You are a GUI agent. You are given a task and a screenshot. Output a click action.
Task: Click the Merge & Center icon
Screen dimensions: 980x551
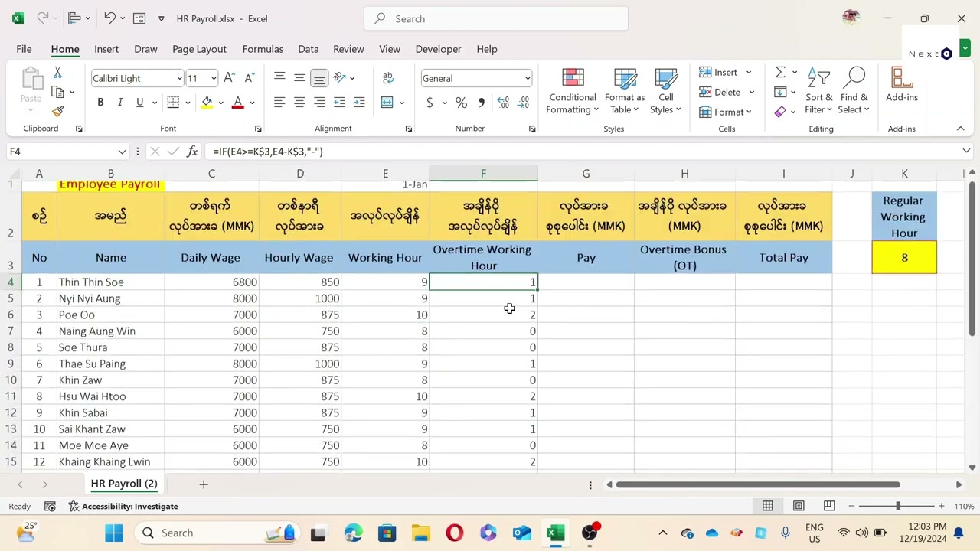tap(387, 103)
